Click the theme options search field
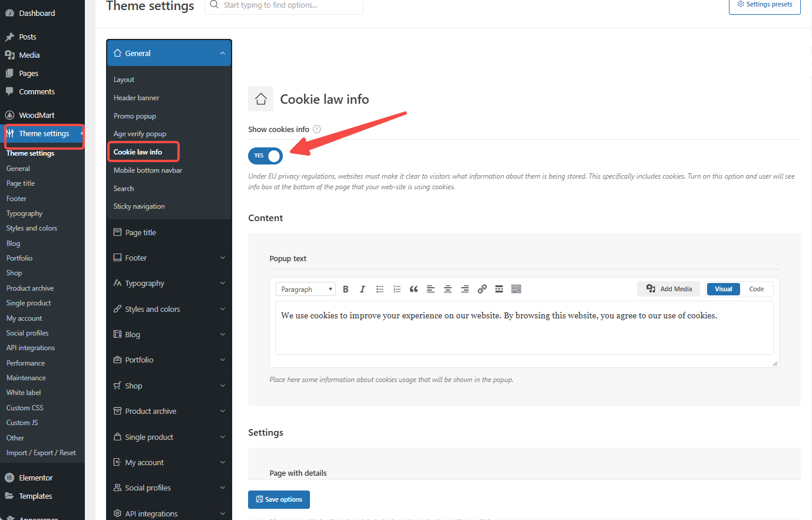 289,5
